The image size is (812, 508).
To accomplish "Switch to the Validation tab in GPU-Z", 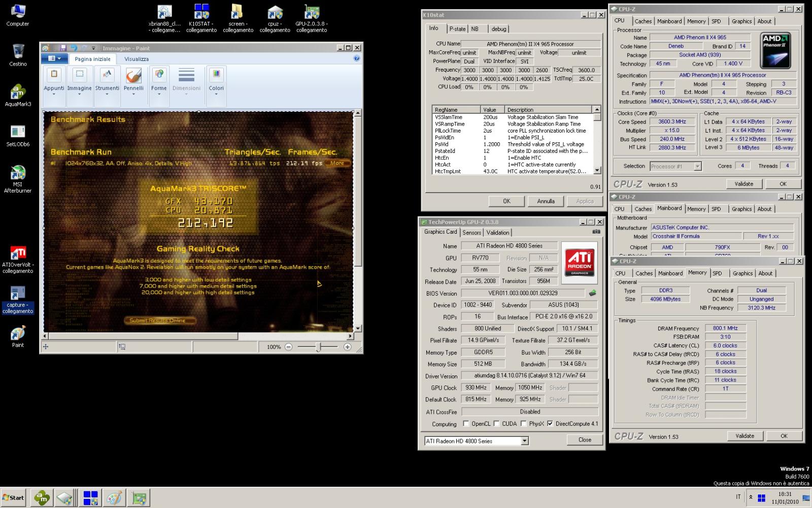I will (x=498, y=233).
